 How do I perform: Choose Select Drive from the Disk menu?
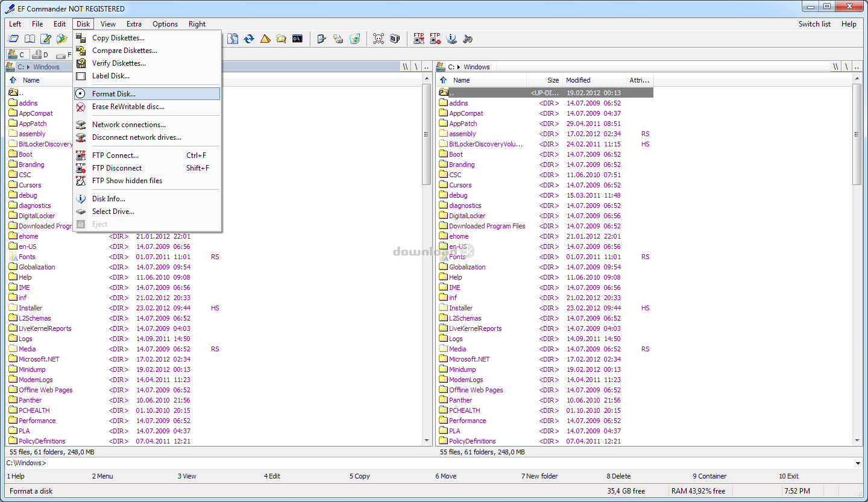point(147,212)
